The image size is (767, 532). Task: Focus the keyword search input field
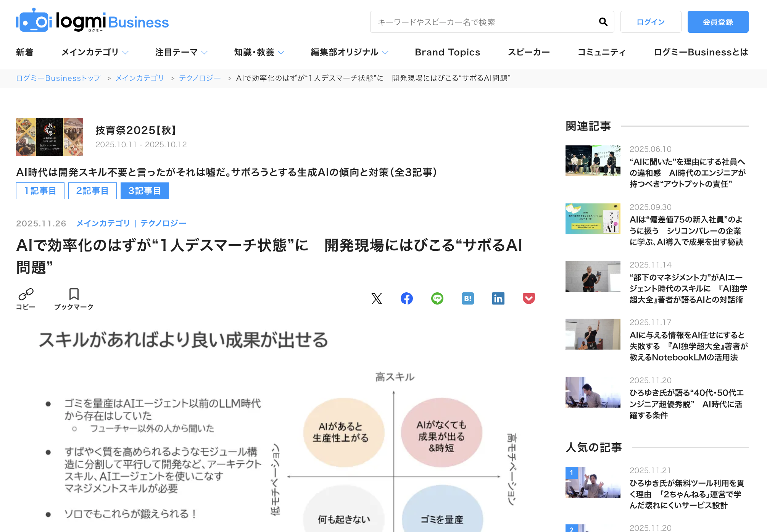(481, 22)
